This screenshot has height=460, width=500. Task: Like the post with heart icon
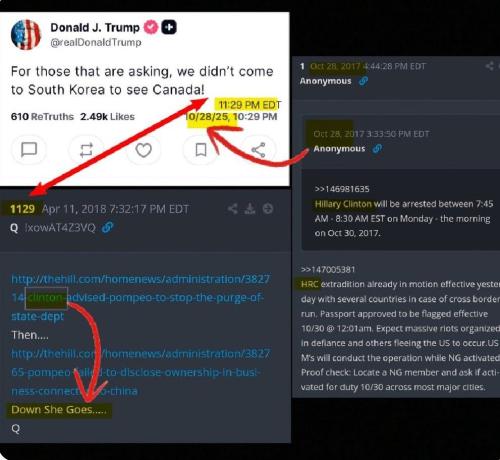click(144, 150)
